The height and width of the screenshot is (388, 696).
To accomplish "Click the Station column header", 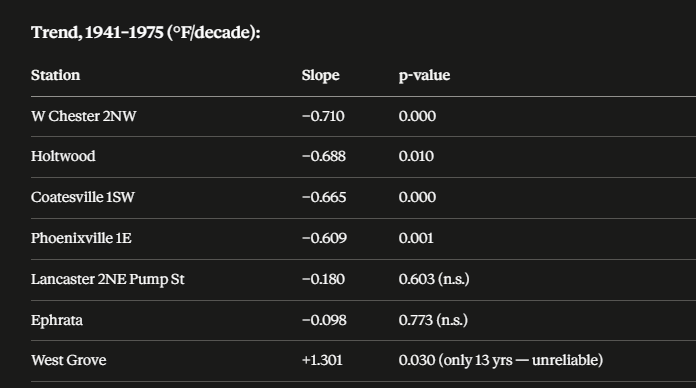I will pyautogui.click(x=55, y=75).
